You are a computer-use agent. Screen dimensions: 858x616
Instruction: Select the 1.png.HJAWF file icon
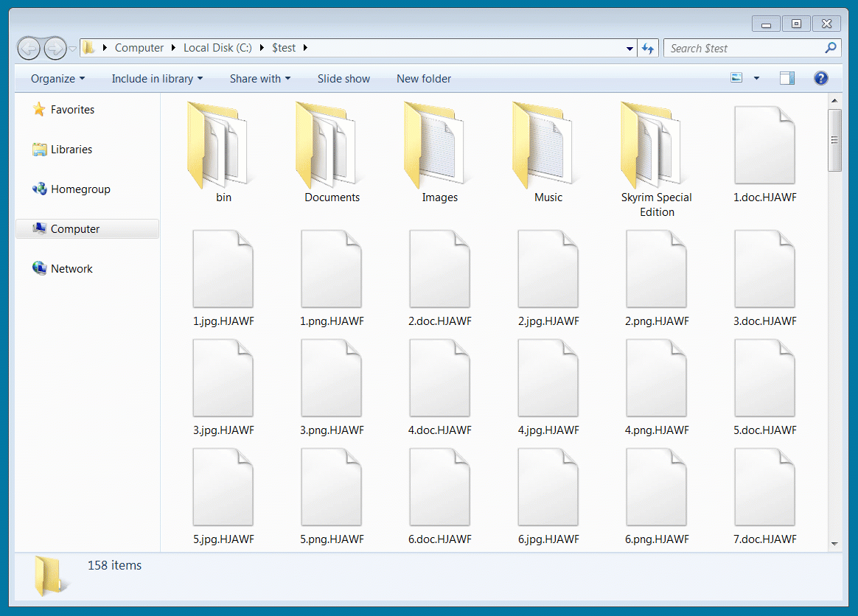click(x=331, y=269)
